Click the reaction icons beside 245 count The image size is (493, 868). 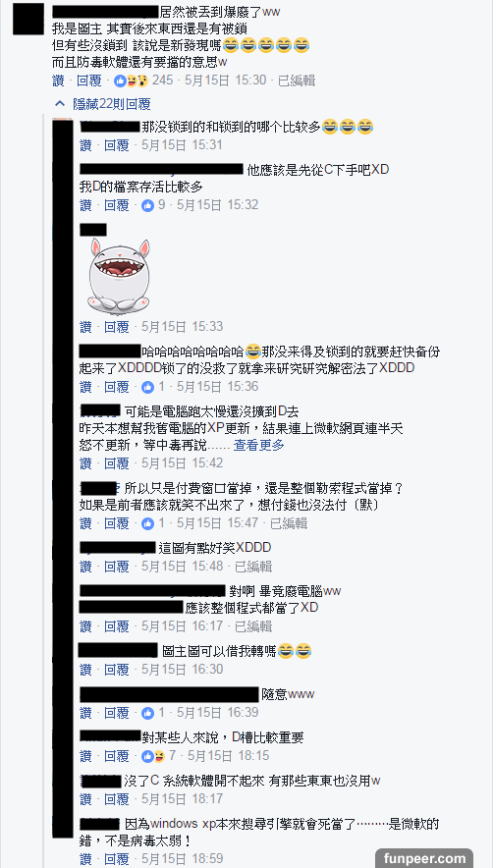coord(131,81)
